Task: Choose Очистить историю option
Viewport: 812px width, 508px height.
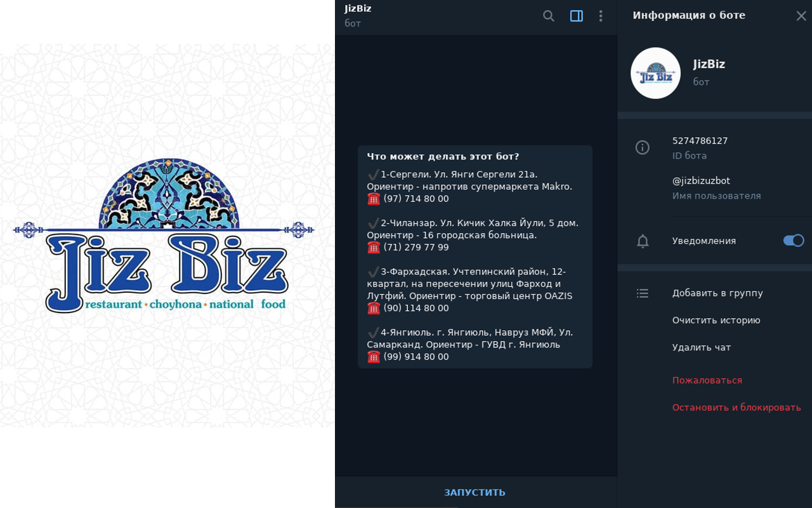Action: 716,321
